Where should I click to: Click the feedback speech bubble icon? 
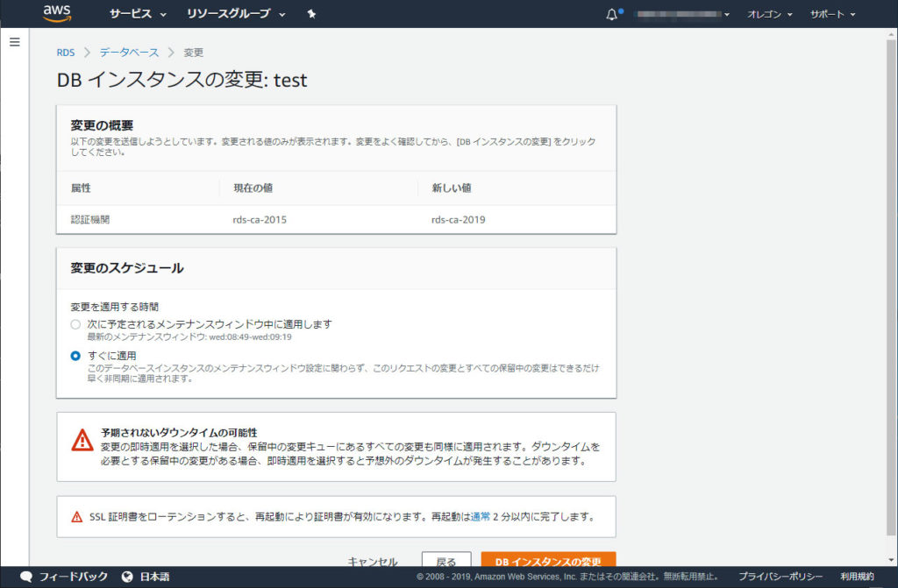coord(26,577)
